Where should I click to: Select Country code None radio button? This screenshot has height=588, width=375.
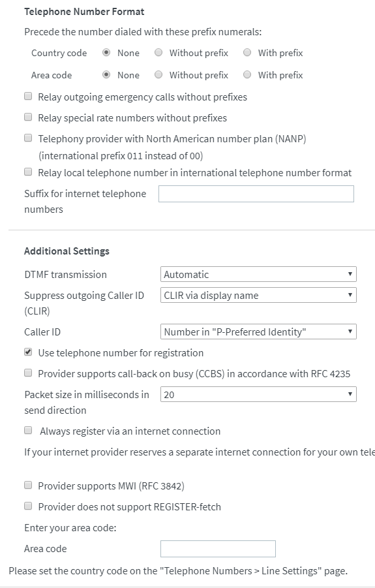click(106, 52)
